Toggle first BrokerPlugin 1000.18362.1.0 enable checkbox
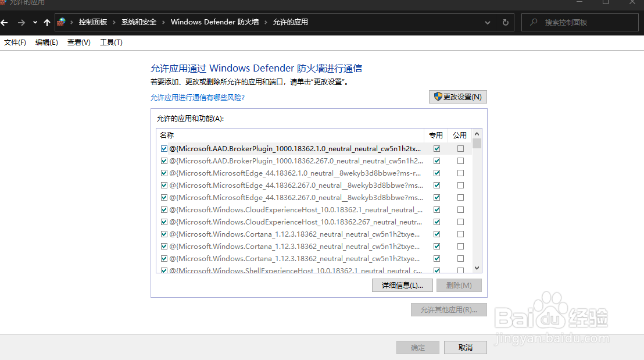Image resolution: width=644 pixels, height=360 pixels. coord(164,149)
